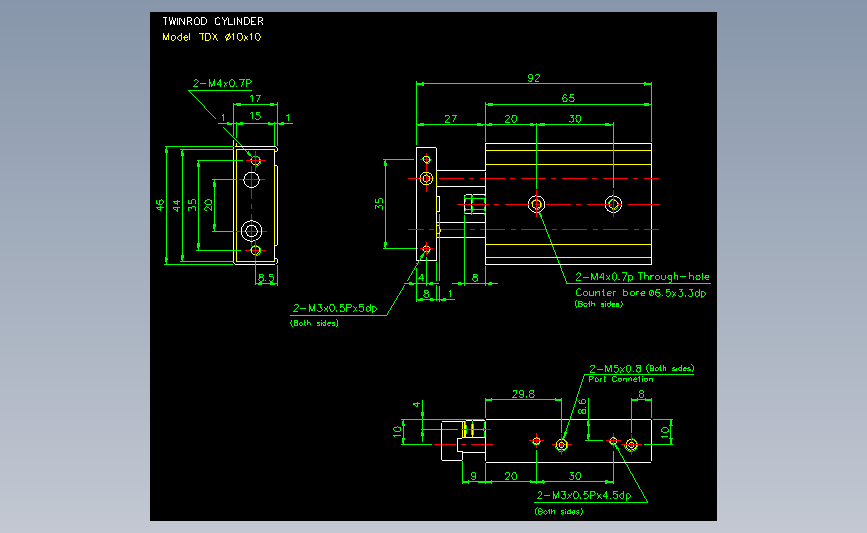Select the "8.5" dimension below end view

click(266, 278)
